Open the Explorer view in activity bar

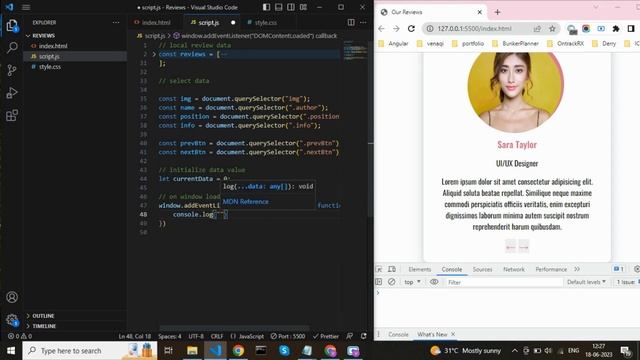point(12,26)
